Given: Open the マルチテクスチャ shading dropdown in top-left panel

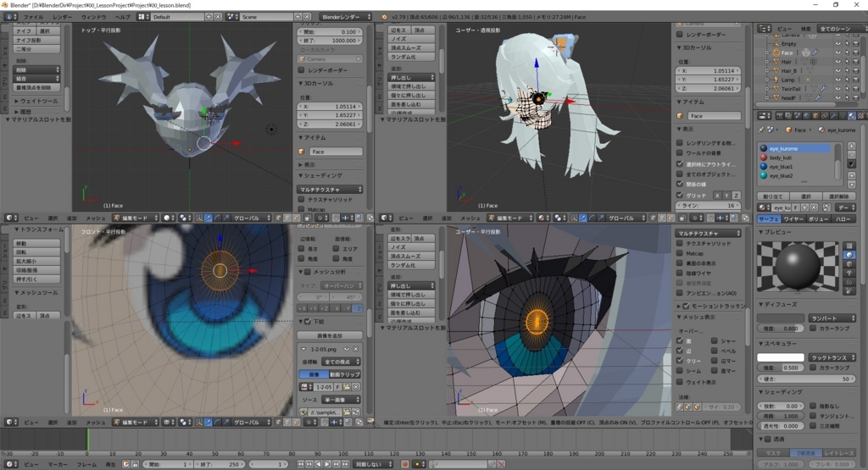Looking at the screenshot, I should click(330, 189).
